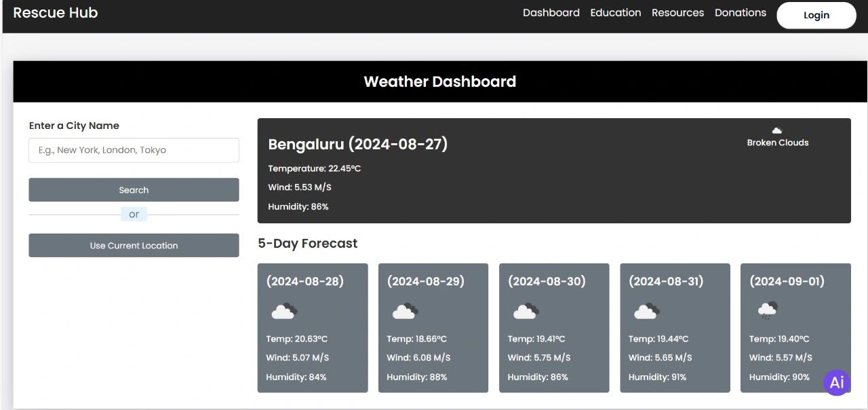Select the 2024-08-30 forecast date heading

pos(547,281)
